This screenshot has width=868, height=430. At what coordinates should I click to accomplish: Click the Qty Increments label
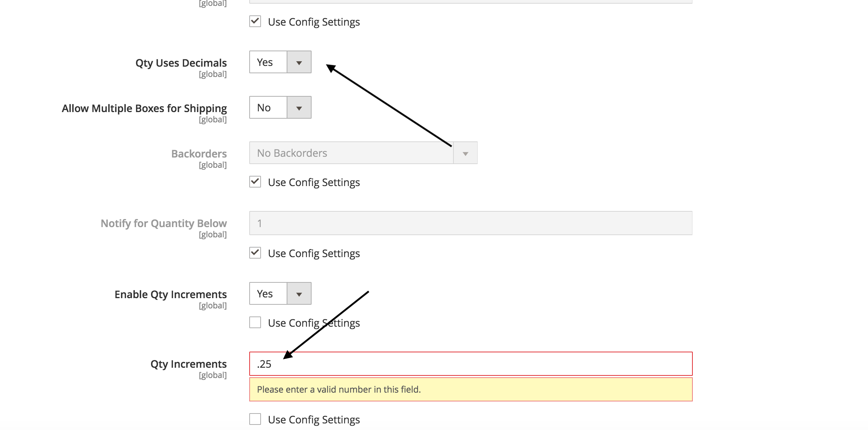click(x=188, y=364)
